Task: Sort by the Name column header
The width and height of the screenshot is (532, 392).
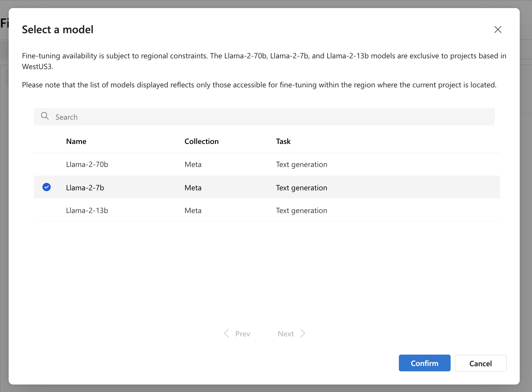Action: pyautogui.click(x=76, y=141)
